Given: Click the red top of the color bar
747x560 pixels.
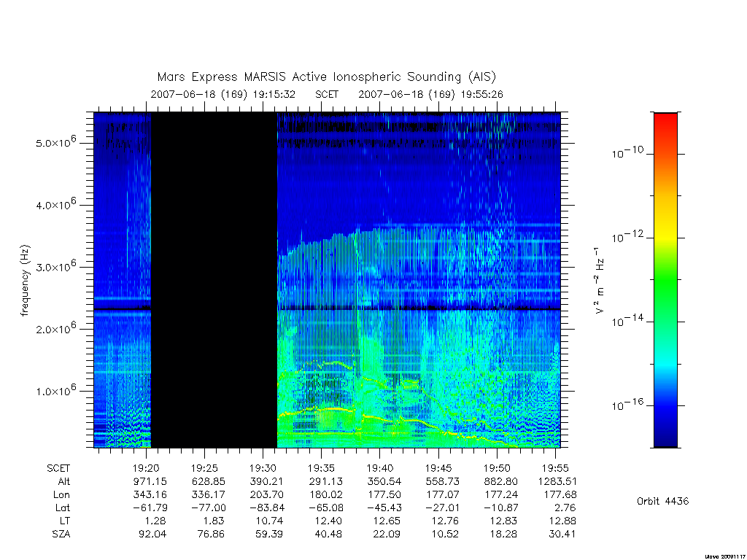Looking at the screenshot, I should pyautogui.click(x=665, y=124).
